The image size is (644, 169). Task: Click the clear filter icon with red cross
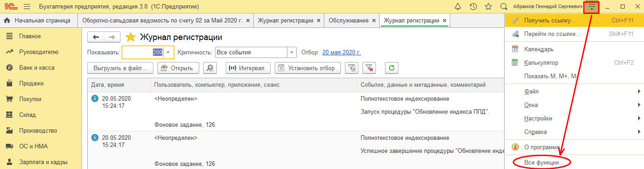pyautogui.click(x=369, y=68)
